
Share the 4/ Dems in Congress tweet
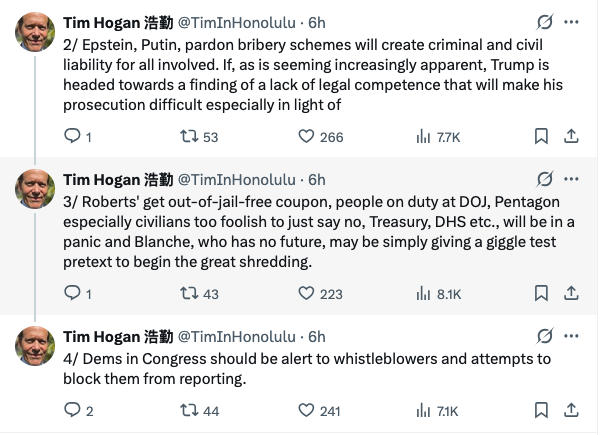point(571,410)
